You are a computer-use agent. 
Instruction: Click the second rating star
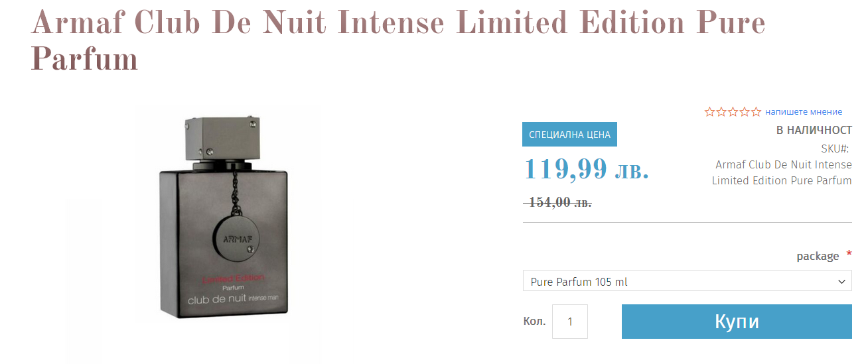[x=721, y=112]
